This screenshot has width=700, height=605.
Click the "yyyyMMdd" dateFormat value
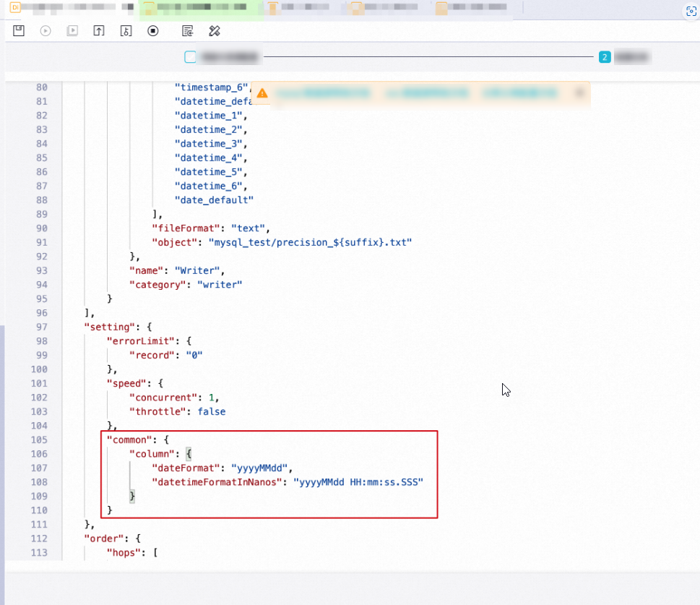click(259, 468)
